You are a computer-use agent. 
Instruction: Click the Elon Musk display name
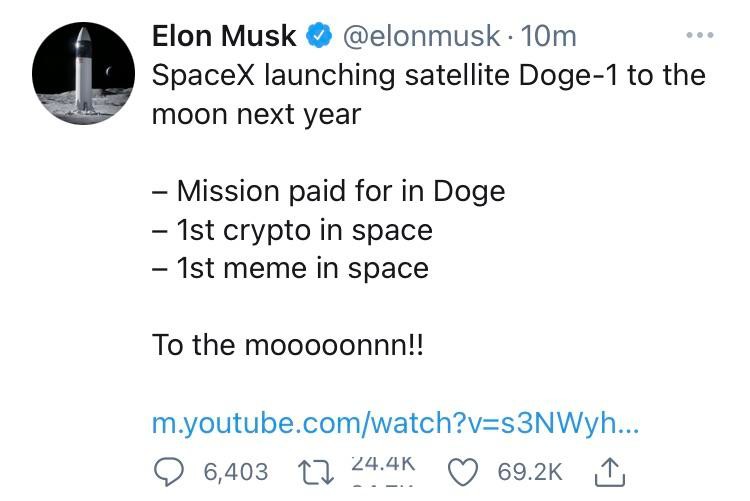pos(224,36)
